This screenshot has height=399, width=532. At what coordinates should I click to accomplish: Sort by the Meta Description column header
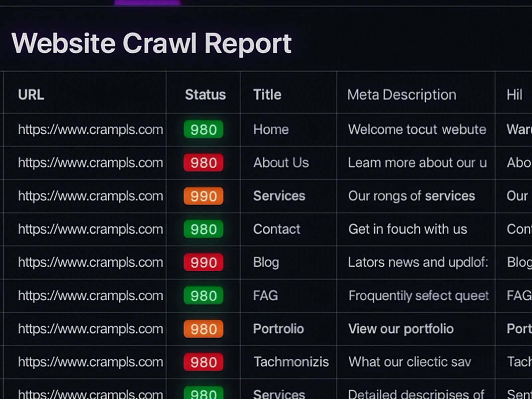coord(402,95)
